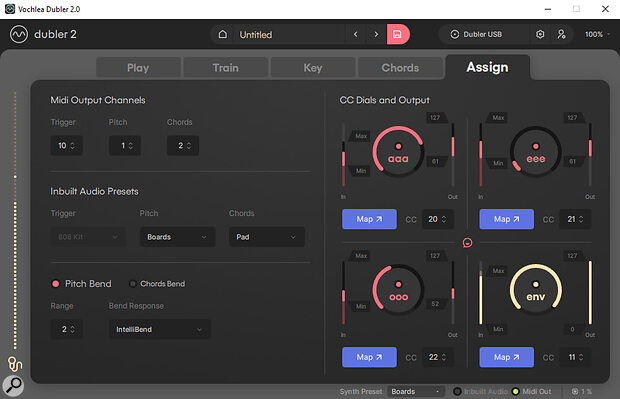
Task: Click the yellow note-path icon in left sidebar
Action: (15, 364)
